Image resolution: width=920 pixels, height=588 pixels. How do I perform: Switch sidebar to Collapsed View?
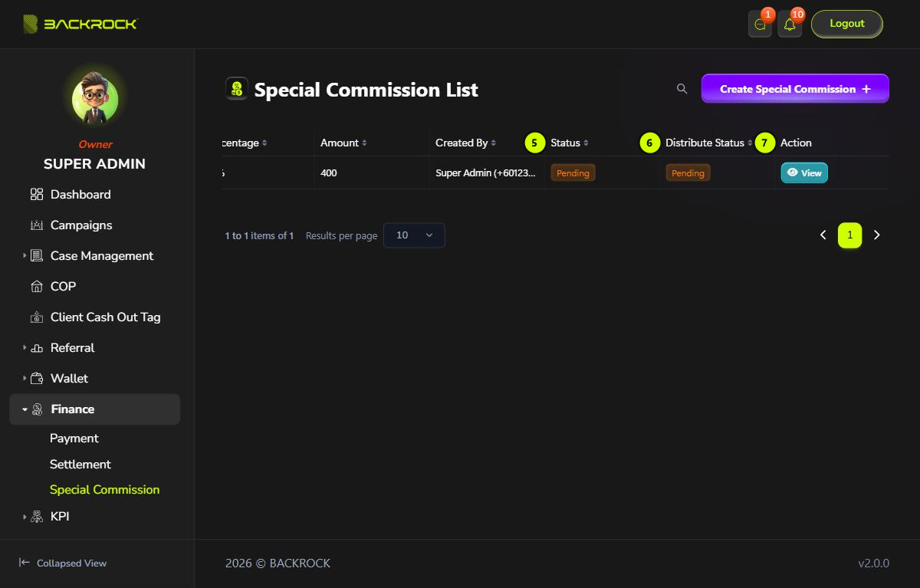(x=63, y=563)
